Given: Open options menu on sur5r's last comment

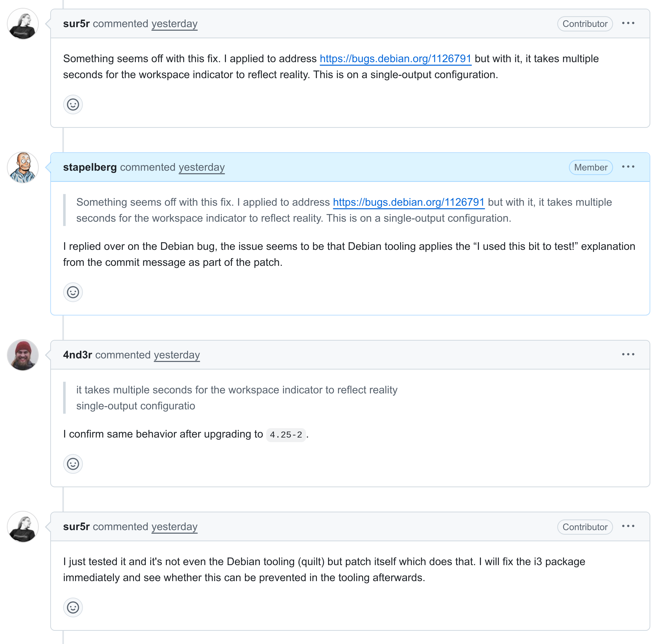Looking at the screenshot, I should pyautogui.click(x=628, y=526).
